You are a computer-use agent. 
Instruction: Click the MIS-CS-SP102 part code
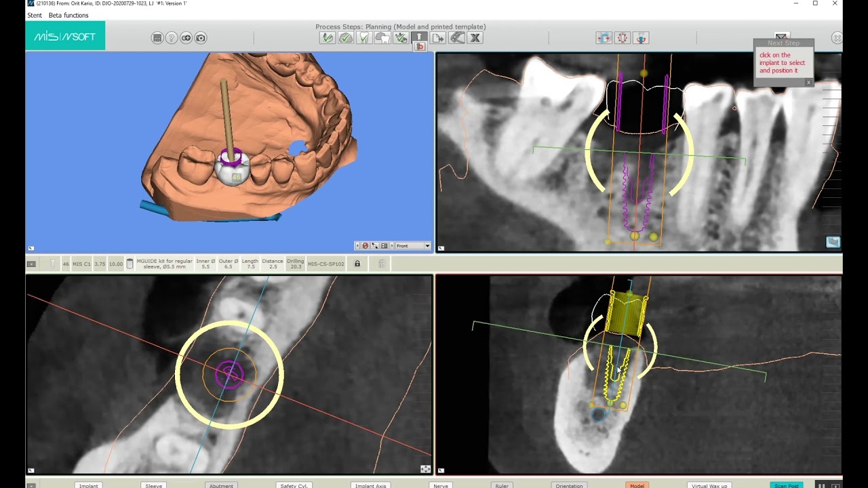326,264
